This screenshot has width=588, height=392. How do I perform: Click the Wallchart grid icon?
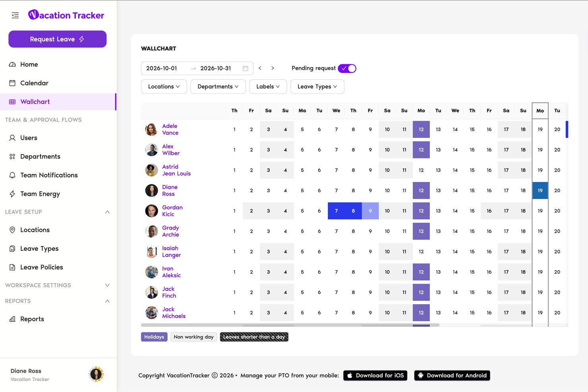12,102
